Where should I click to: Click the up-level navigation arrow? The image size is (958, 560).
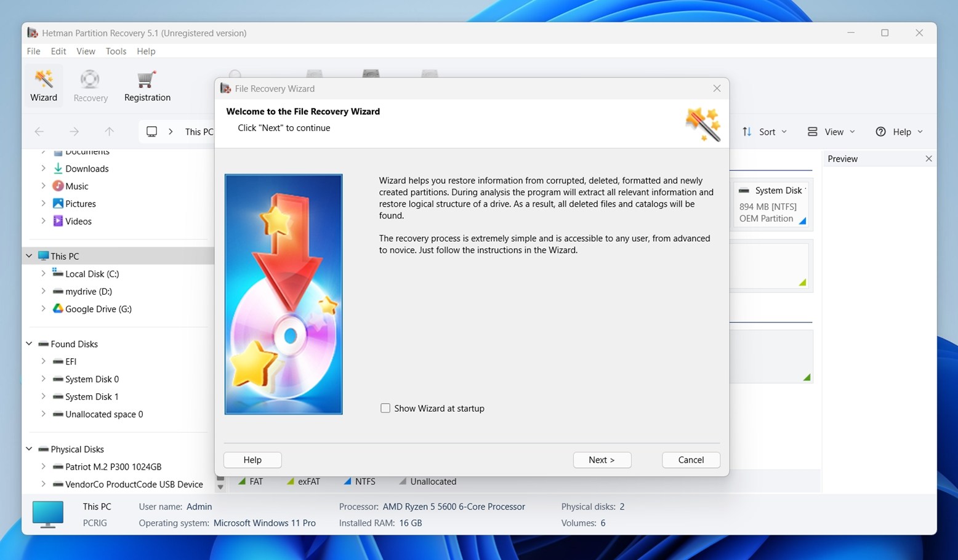pos(109,131)
